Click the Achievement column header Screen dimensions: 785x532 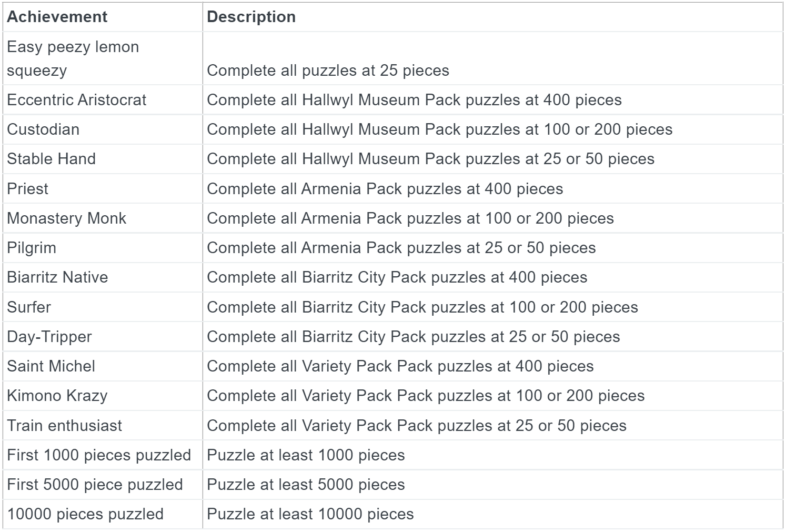point(57,17)
